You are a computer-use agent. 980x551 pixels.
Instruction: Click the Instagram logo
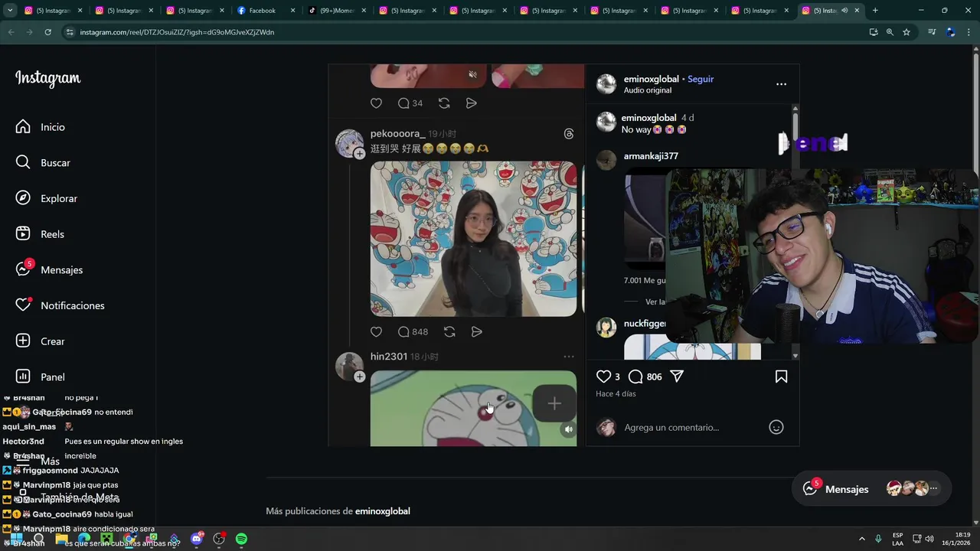click(47, 79)
